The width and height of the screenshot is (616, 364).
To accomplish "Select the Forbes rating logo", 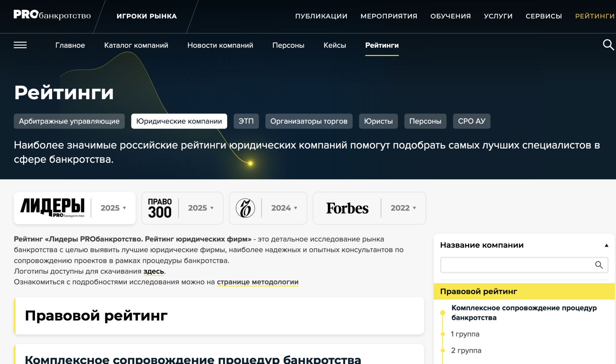I will 347,208.
